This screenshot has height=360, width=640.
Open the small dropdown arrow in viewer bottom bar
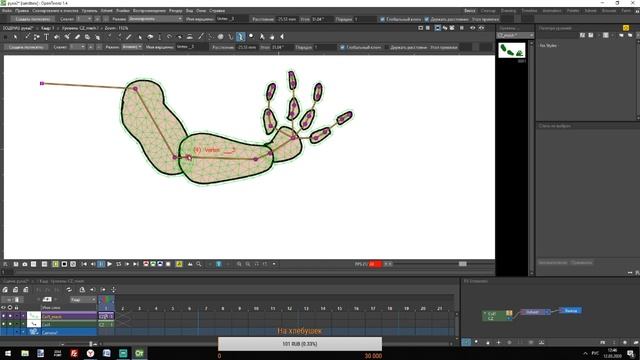click(274, 264)
